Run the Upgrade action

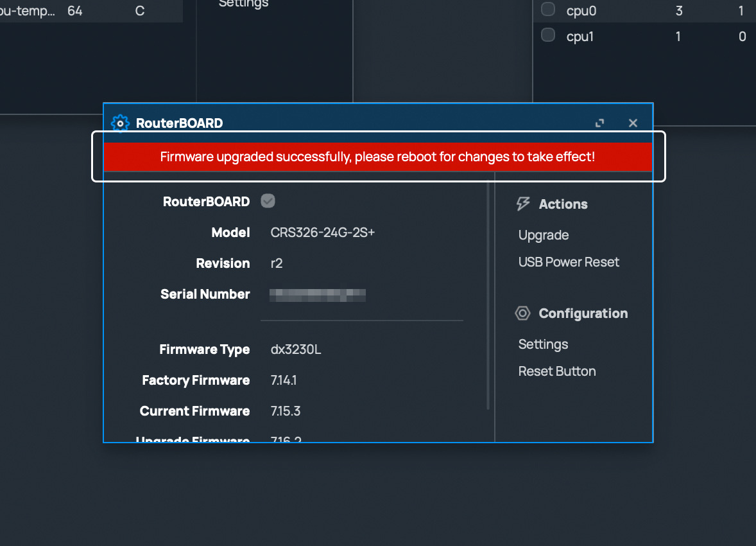pos(544,235)
